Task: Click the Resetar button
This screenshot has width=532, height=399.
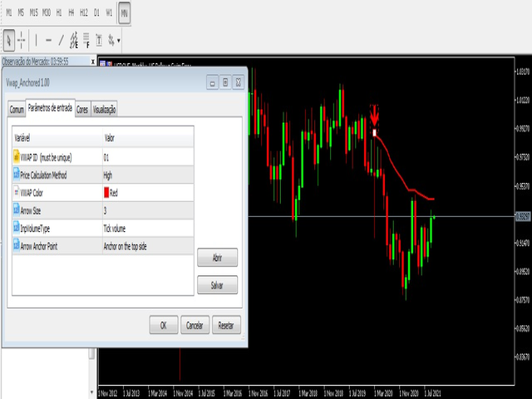Action: pos(226,325)
